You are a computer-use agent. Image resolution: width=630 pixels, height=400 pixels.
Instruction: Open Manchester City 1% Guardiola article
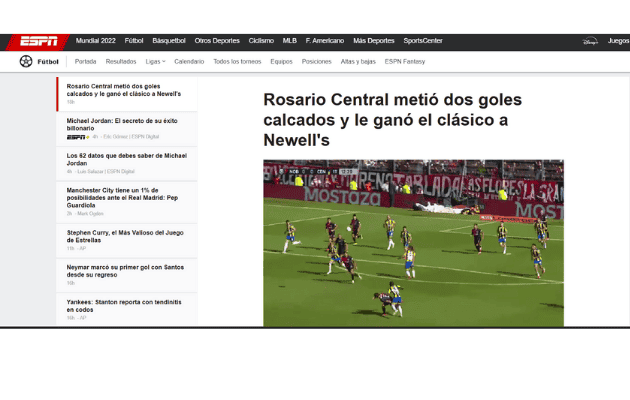(x=127, y=202)
